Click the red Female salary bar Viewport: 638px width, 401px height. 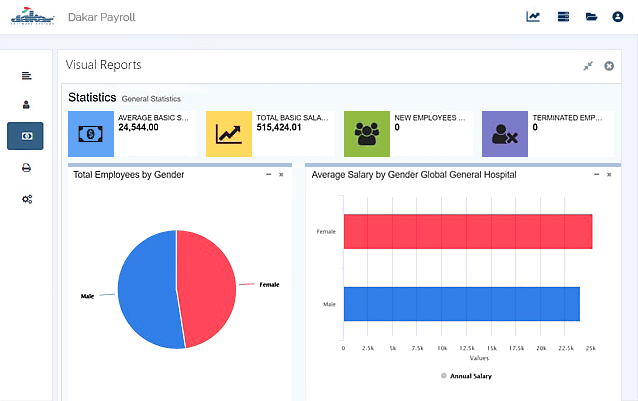(x=468, y=231)
